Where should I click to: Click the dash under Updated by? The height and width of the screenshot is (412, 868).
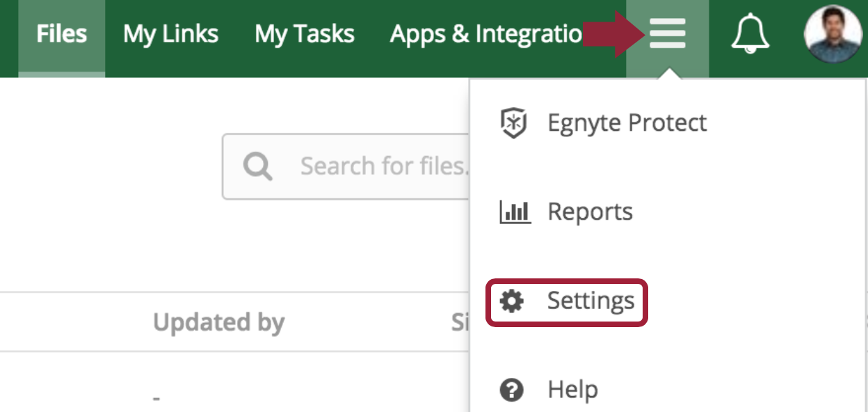pos(156,399)
